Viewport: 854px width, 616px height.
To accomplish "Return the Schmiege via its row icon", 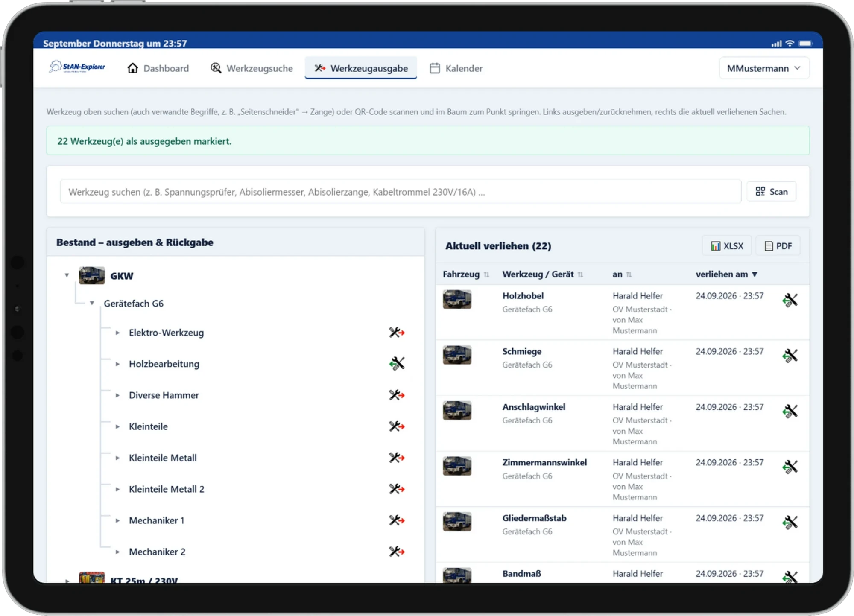I will point(790,356).
